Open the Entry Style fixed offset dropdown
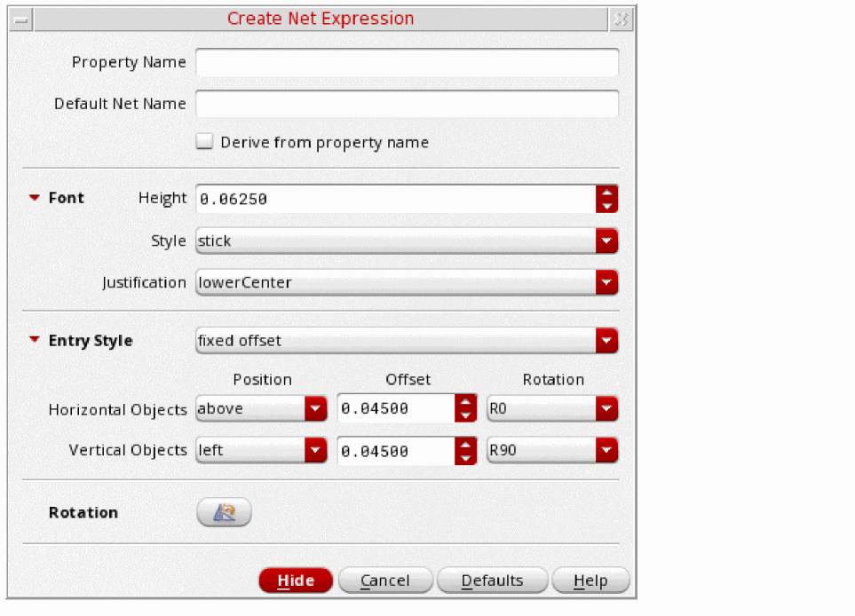 coord(407,341)
